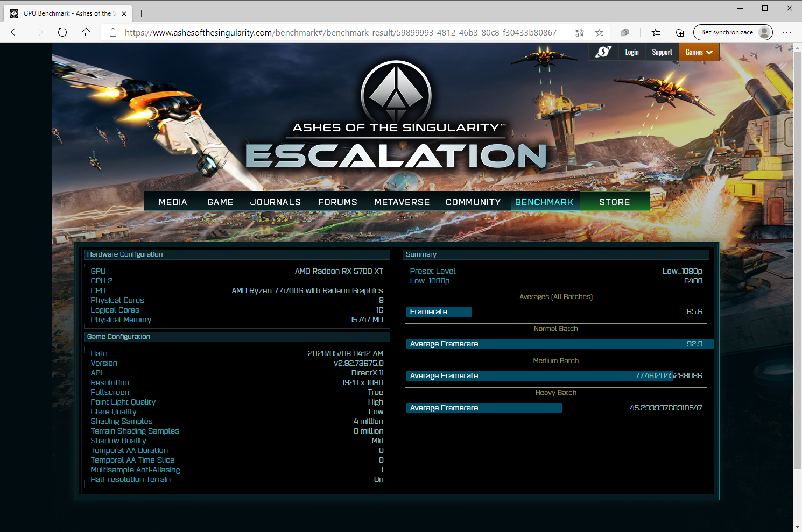Click the Medium Batch Average Framerate bar
The height and width of the screenshot is (532, 802).
click(x=539, y=375)
